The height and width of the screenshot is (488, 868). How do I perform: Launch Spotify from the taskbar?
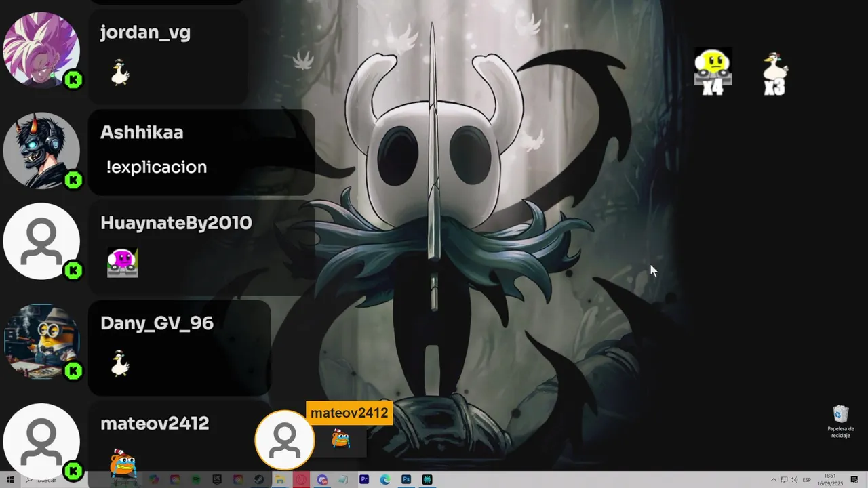coord(195,479)
